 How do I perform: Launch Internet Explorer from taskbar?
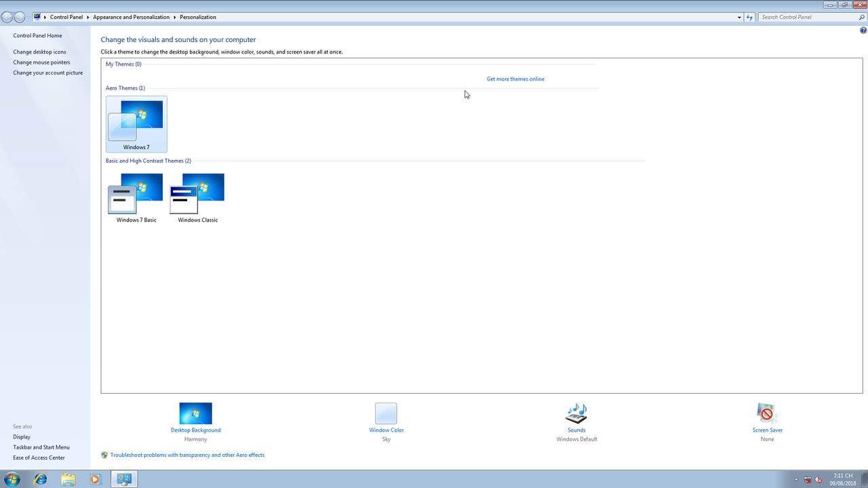[41, 479]
